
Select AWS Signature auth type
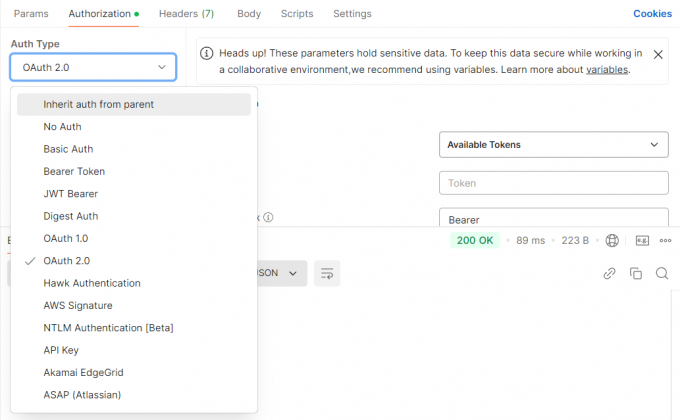[134, 305]
